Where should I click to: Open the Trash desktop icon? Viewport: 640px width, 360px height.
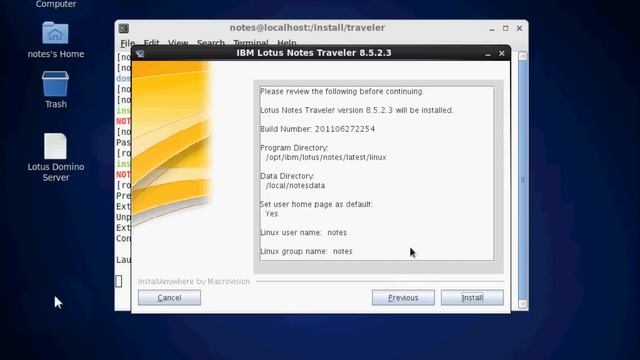tap(56, 84)
